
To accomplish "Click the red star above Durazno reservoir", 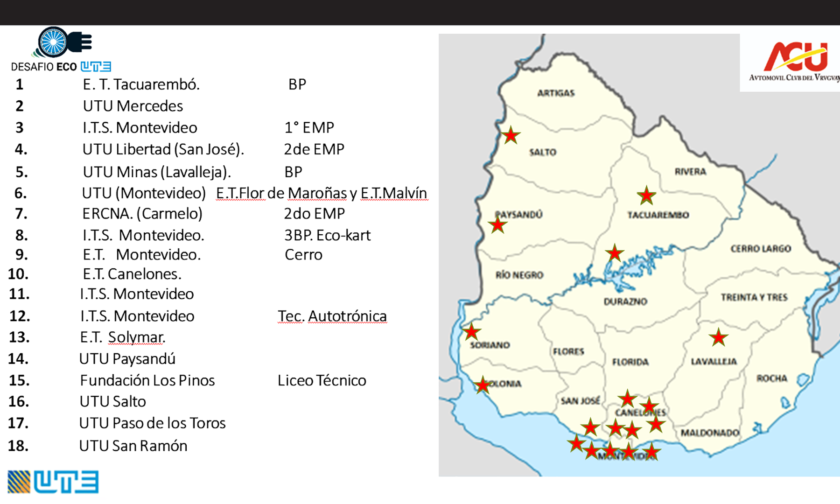I will tap(615, 253).
